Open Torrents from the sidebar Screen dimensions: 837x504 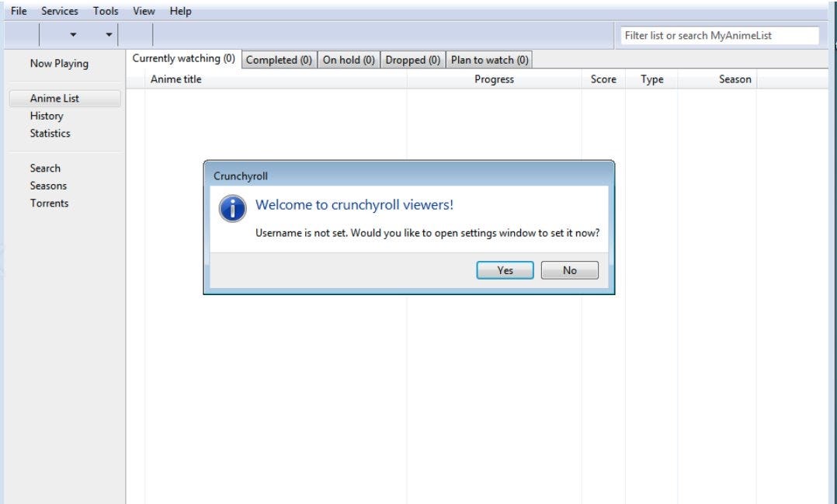49,203
